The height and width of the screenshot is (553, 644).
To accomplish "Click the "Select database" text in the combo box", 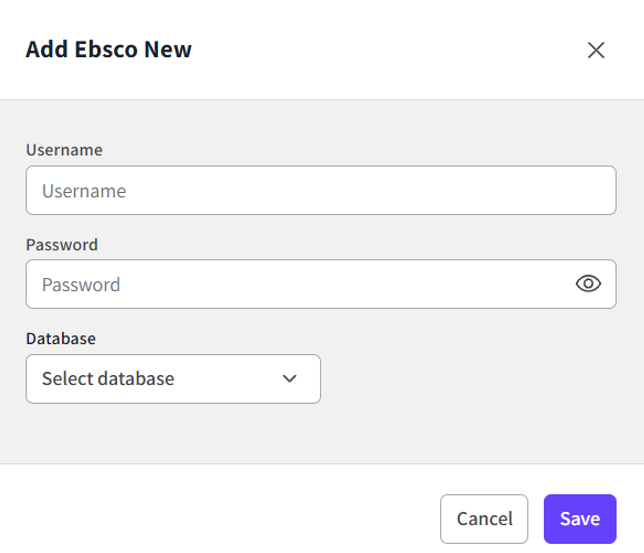I will 108,379.
